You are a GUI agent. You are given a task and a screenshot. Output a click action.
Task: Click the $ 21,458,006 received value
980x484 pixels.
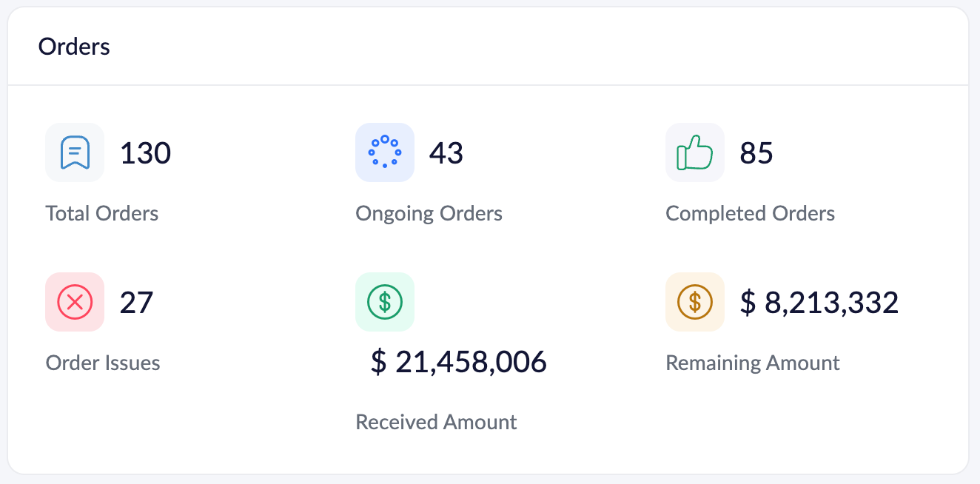tap(458, 362)
